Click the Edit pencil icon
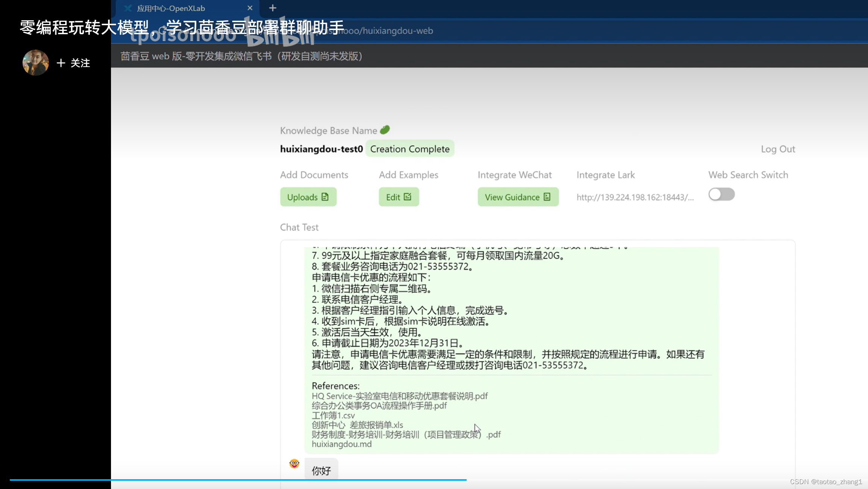Screen dimensions: 868x489 (407, 197)
